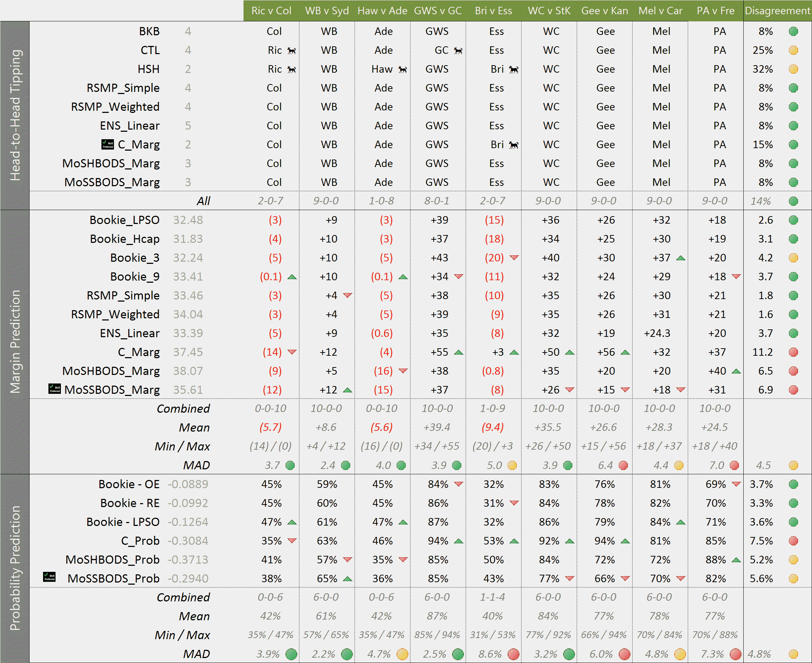Click probability Min / Max '66% / 94%'
The width and height of the screenshot is (812, 663).
[x=603, y=635]
